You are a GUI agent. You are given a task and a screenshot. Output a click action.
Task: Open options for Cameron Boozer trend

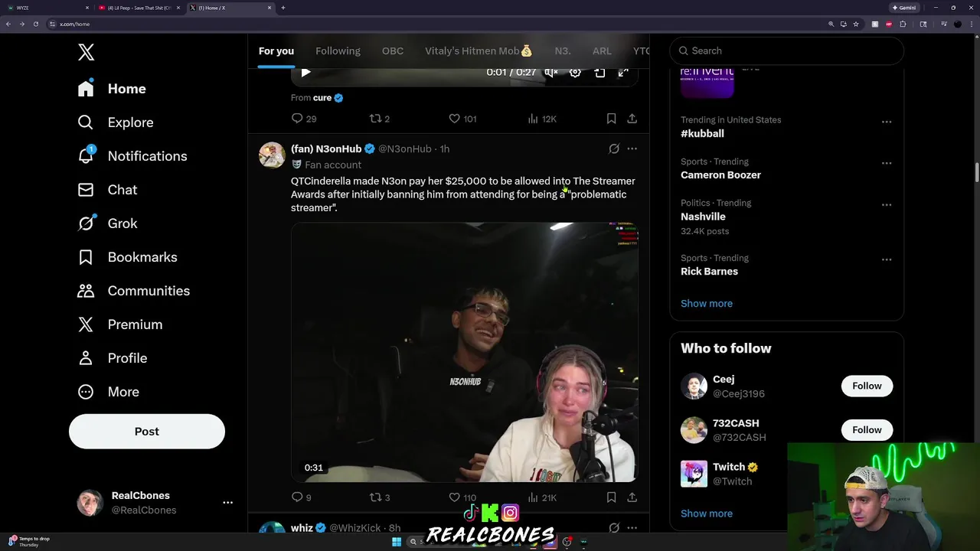click(x=887, y=163)
